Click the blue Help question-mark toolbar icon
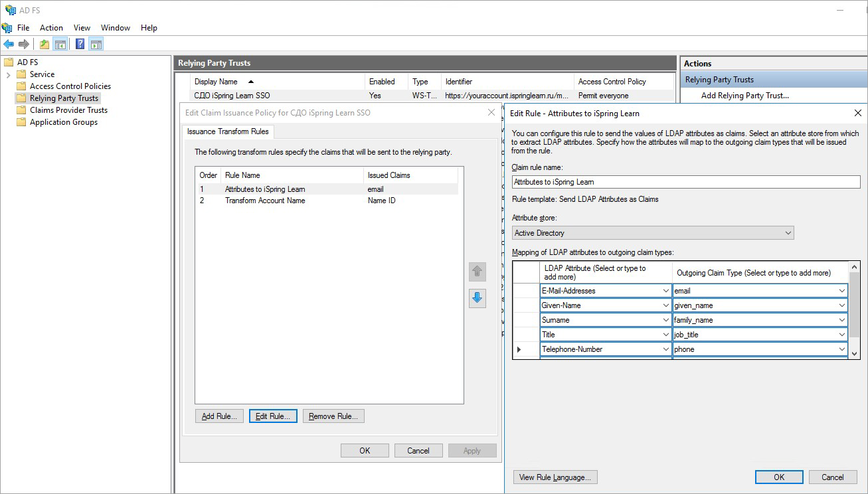868x494 pixels. pos(80,44)
